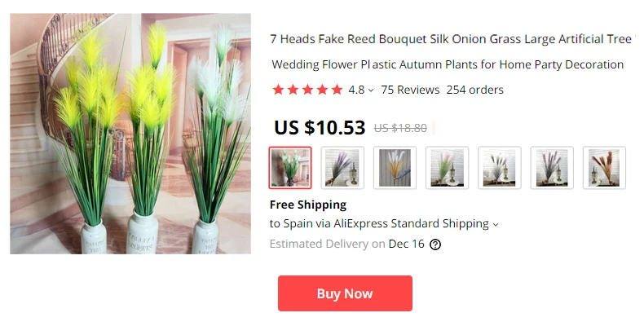Image resolution: width=644 pixels, height=326 pixels.
Task: Choose the yellow-orange reed variant thumbnail
Action: (395, 168)
